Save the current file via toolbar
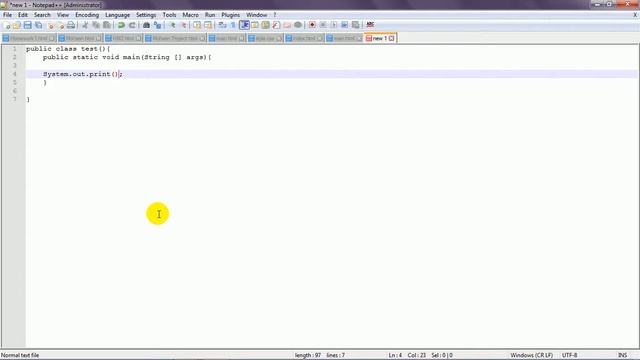 point(27,25)
